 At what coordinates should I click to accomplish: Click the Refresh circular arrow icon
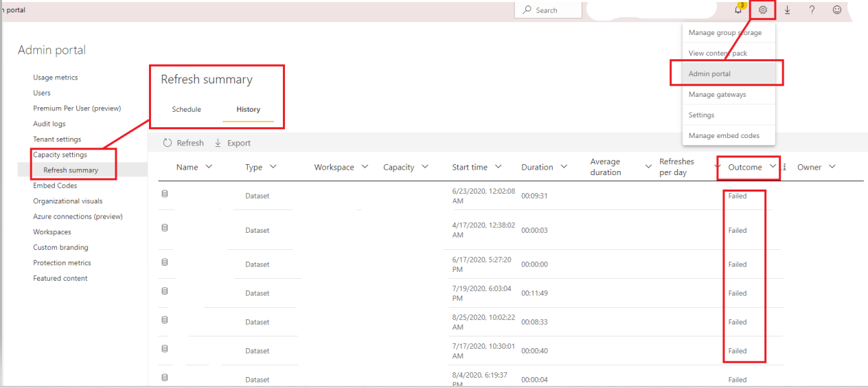(x=167, y=143)
